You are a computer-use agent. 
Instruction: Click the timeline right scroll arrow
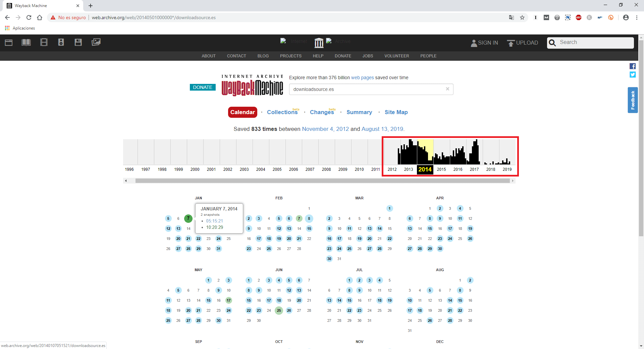click(513, 181)
